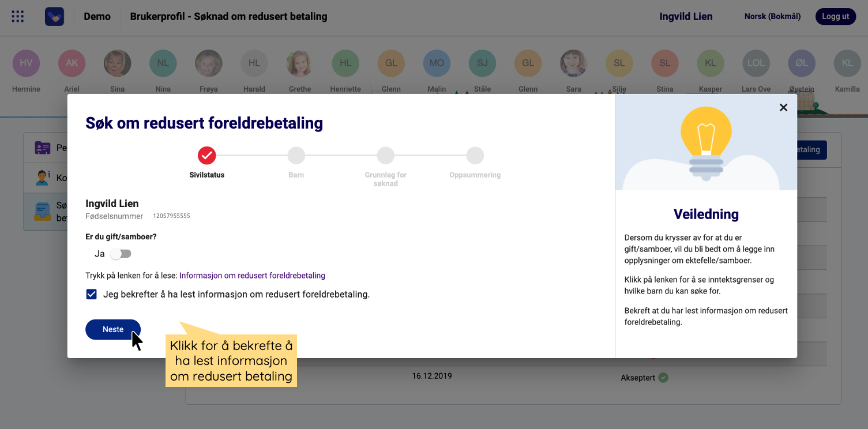
Task: Jump to the Oppsummering step
Action: tap(475, 155)
